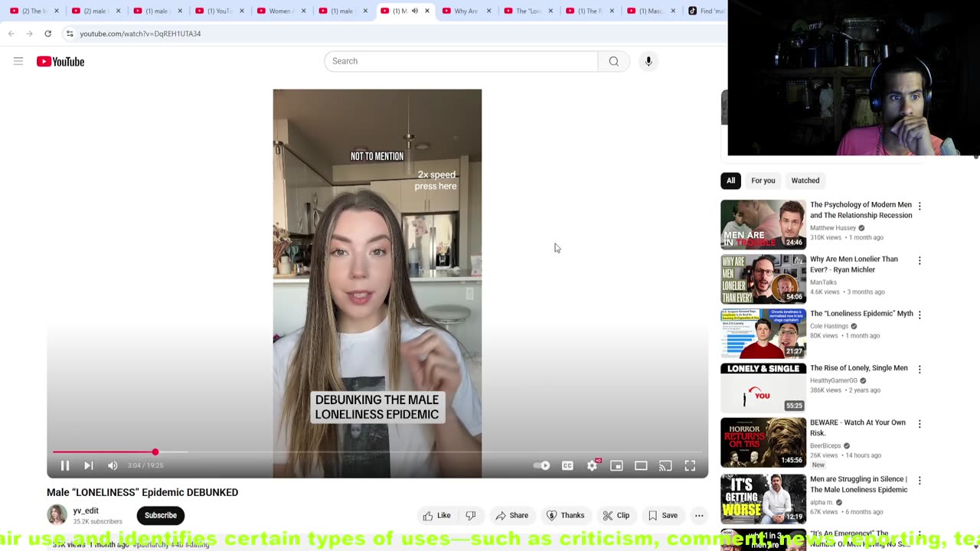Image resolution: width=980 pixels, height=551 pixels.
Task: Click the ManTalks channel name
Action: coord(823,282)
